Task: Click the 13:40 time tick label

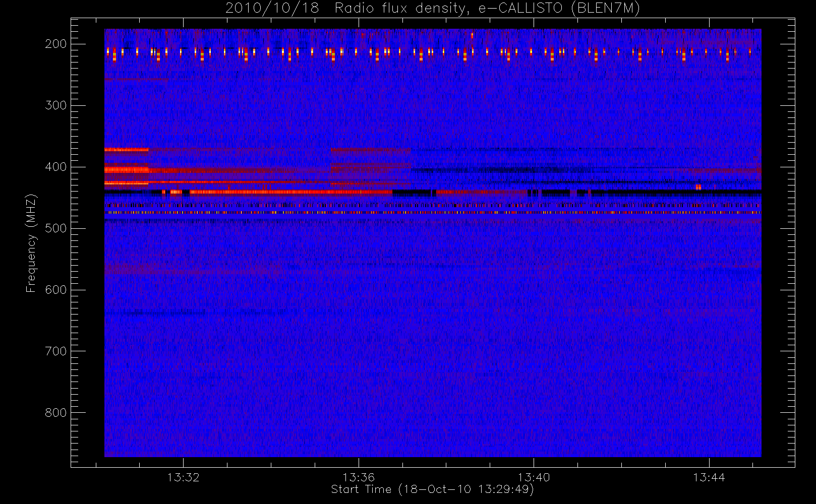Action: point(534,477)
